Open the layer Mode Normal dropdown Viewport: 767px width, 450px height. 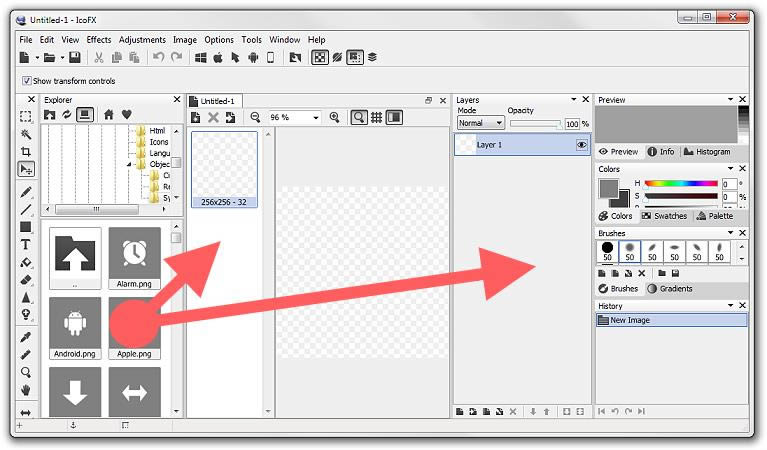click(480, 123)
